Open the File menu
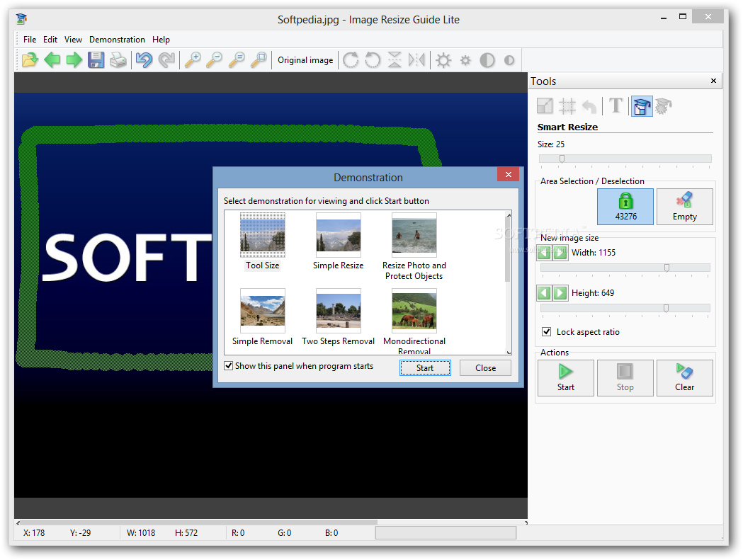This screenshot has width=743, height=560. [x=30, y=40]
